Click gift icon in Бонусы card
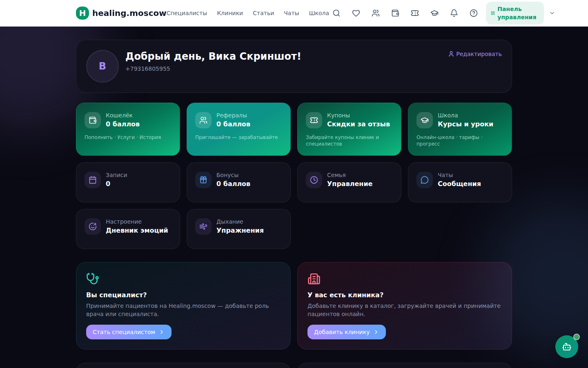Image resolution: width=588 pixels, height=368 pixels. pos(203,180)
